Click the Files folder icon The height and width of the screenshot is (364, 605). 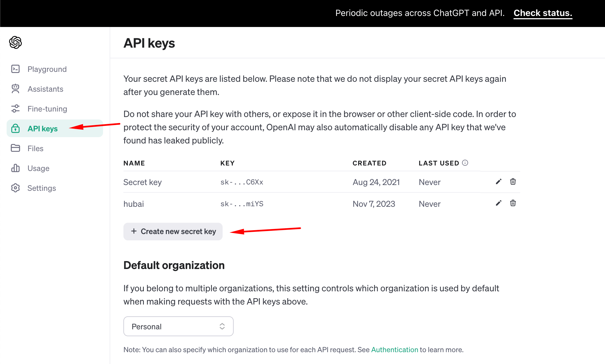point(15,148)
